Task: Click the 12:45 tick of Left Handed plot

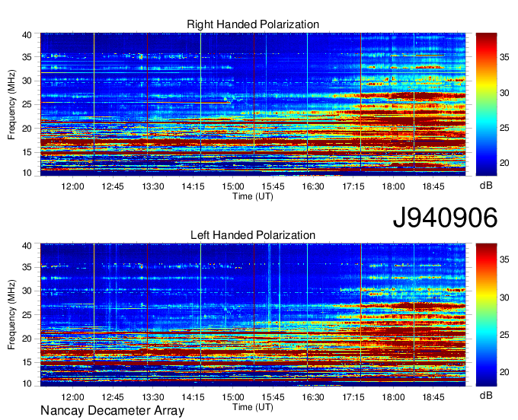Action: (x=113, y=397)
